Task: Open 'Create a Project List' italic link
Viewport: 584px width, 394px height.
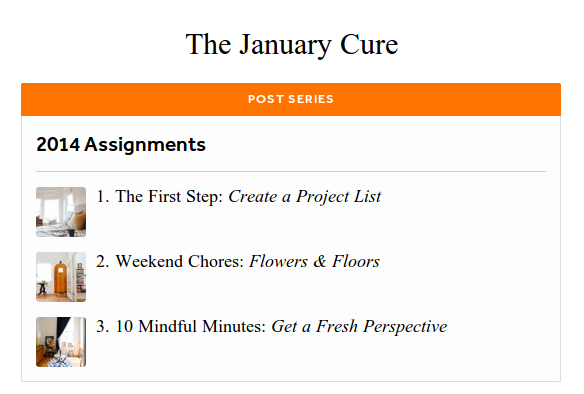Action: [x=305, y=197]
